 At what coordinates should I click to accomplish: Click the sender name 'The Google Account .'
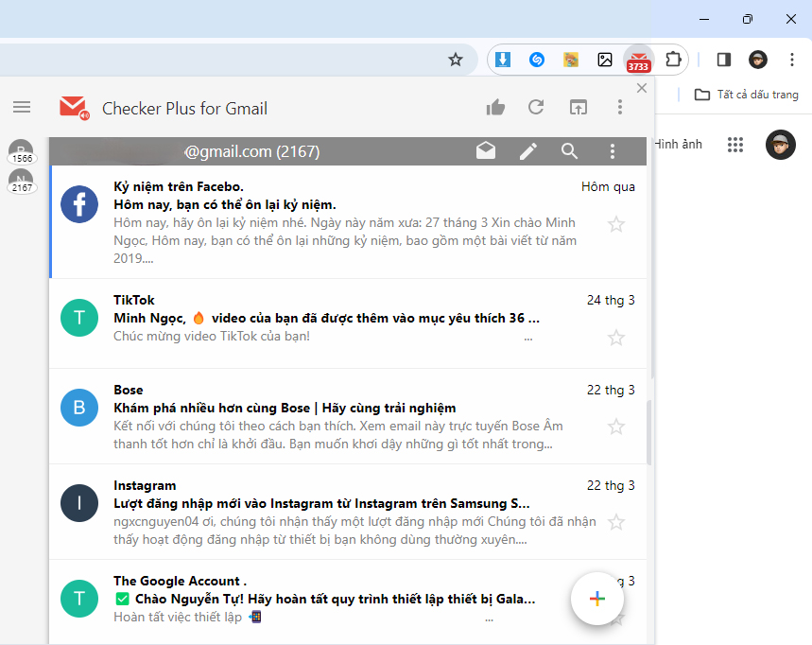point(181,581)
